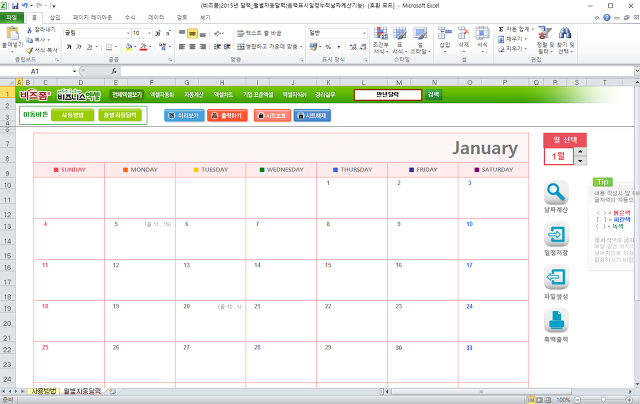Toggle italic formatting
The height and width of the screenshot is (404, 640).
point(79,47)
